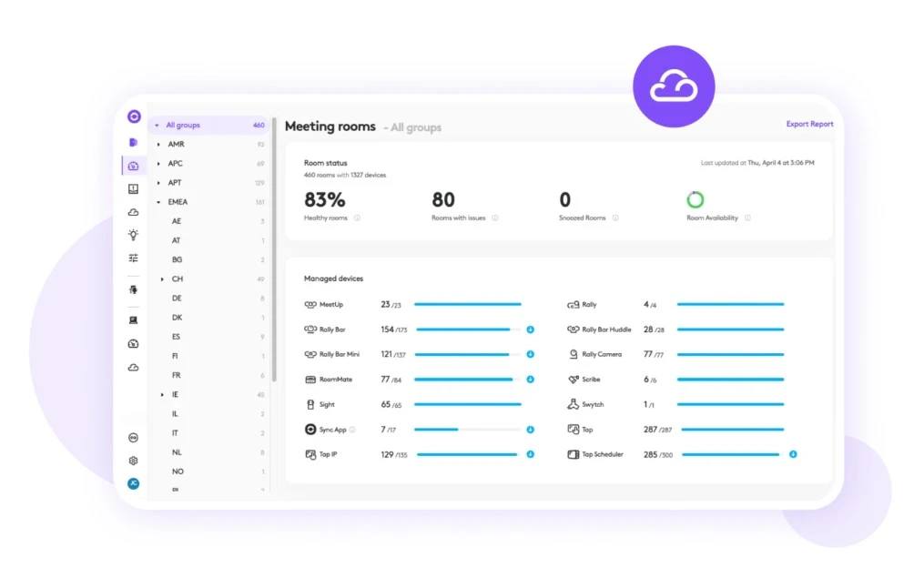This screenshot has width=924, height=578.
Task: Click the update icon beside Tap Scheduler
Action: (793, 454)
